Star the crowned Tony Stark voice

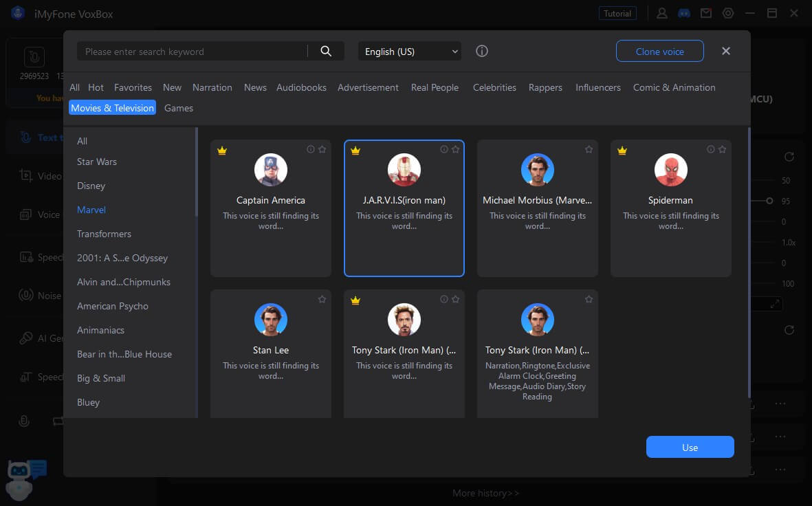(x=455, y=299)
